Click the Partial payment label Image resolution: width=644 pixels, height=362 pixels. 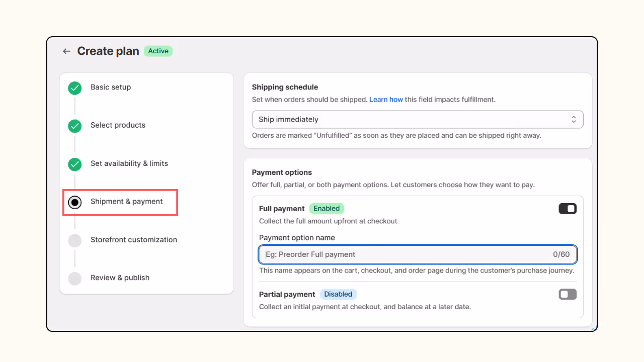point(287,294)
